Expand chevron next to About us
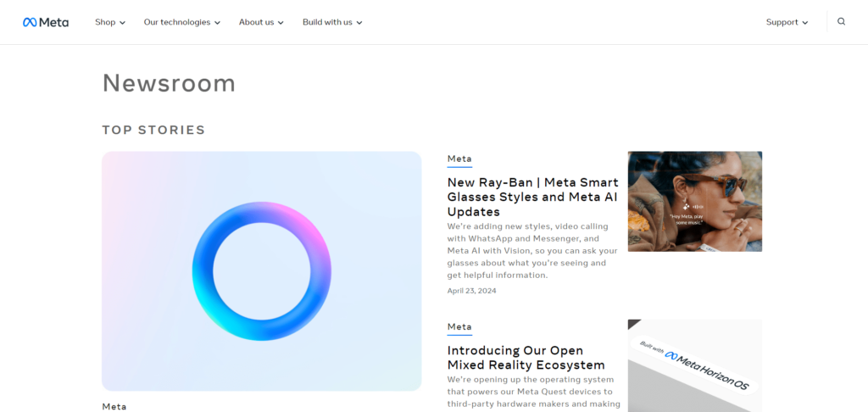868x412 pixels. click(x=281, y=23)
